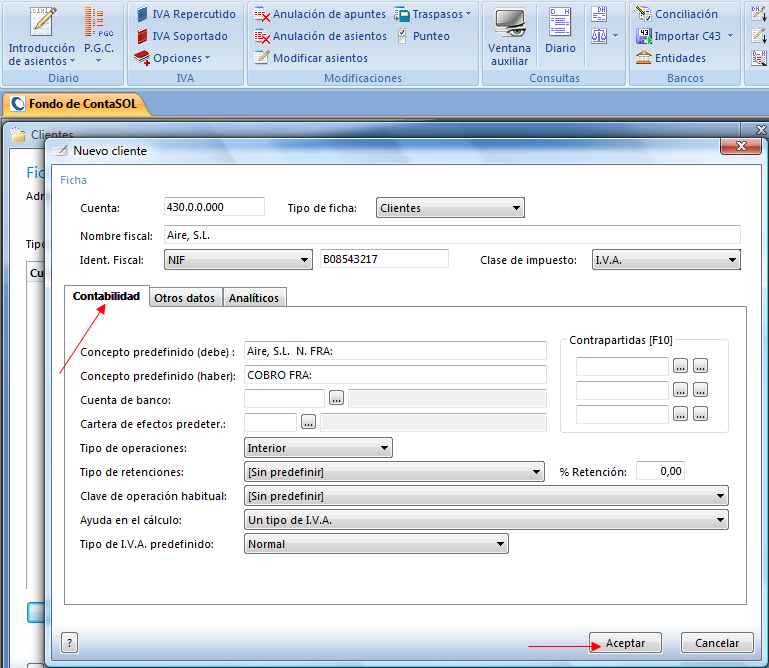Browse for Cuenta de banco

coord(336,398)
